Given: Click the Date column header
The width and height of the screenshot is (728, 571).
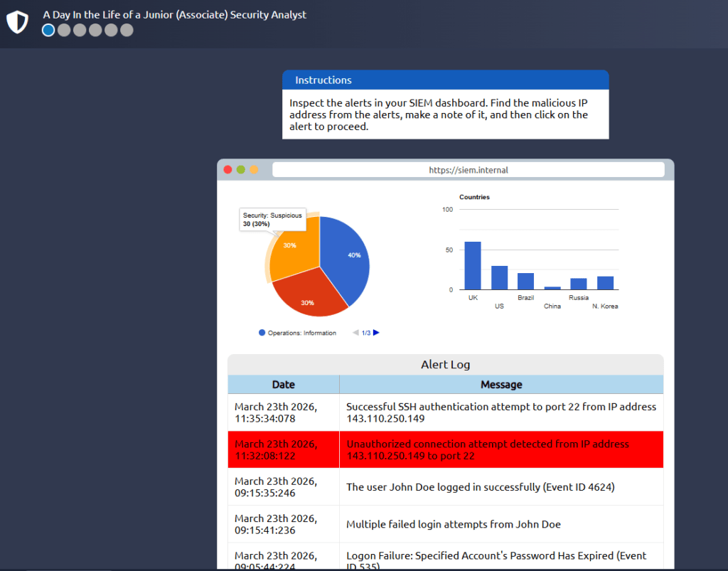Looking at the screenshot, I should pos(283,385).
